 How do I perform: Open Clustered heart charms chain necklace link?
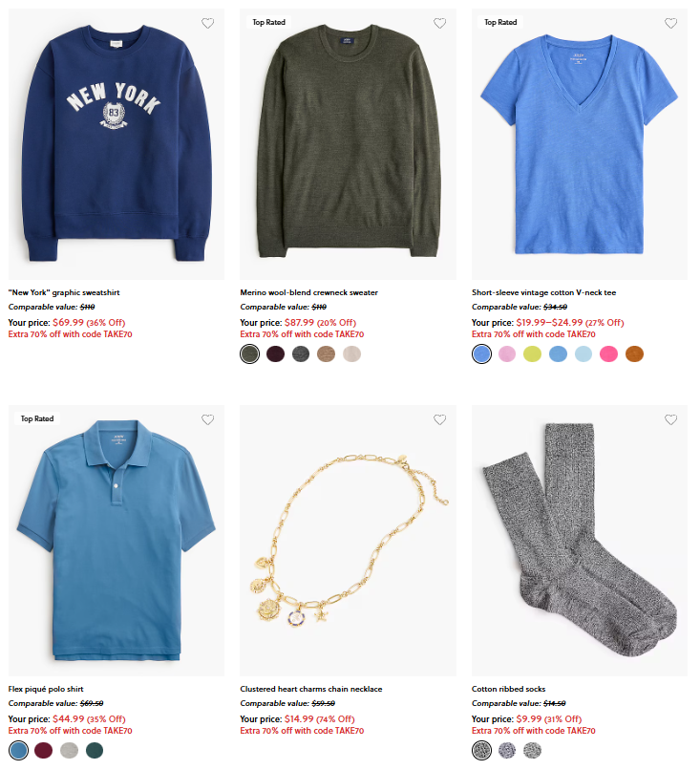[311, 689]
